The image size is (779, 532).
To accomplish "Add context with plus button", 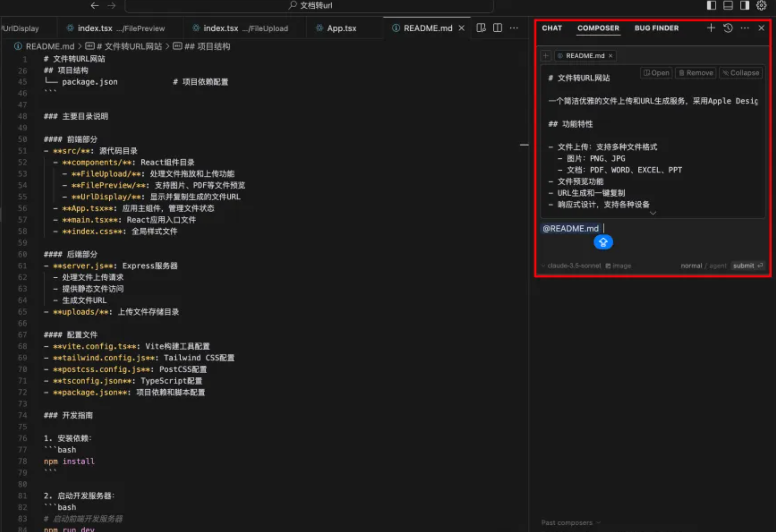I will pos(546,55).
